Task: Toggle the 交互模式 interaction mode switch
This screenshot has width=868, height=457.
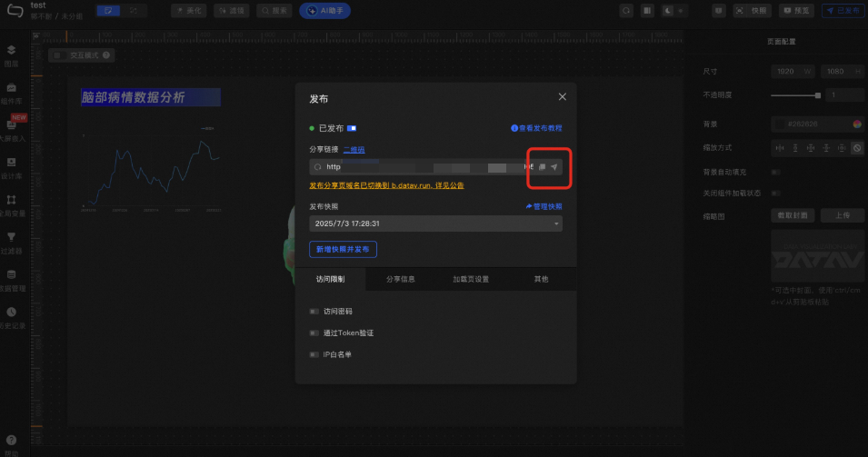Action: pyautogui.click(x=57, y=55)
